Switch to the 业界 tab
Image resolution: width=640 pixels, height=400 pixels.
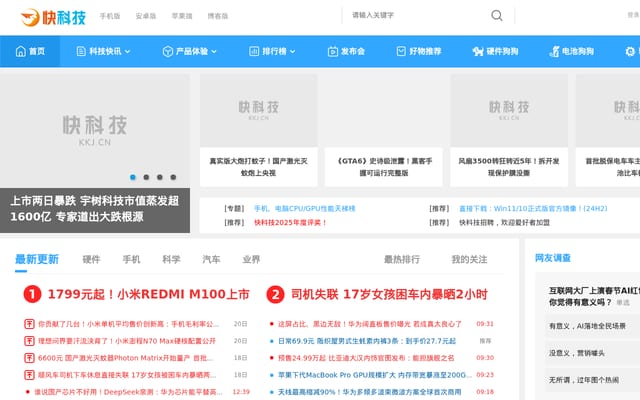coord(251,259)
